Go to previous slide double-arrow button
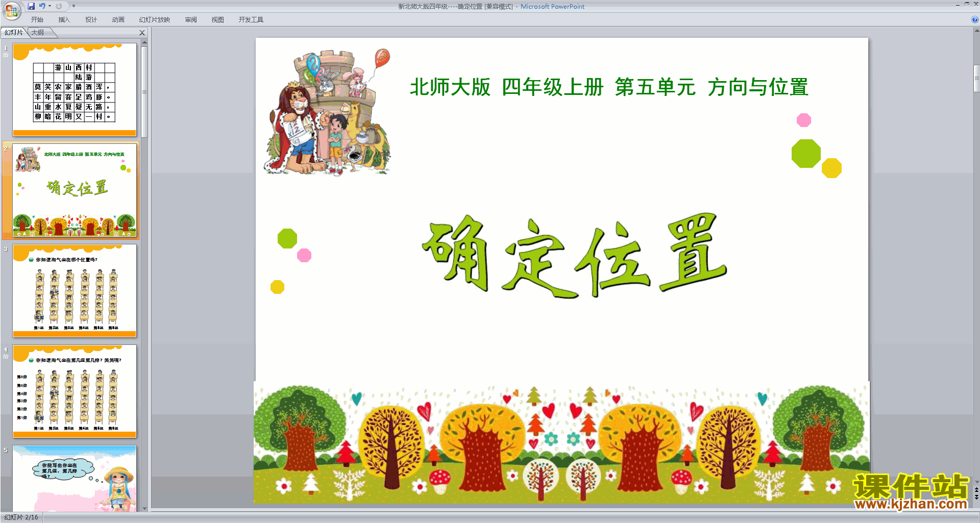Image resolution: width=980 pixels, height=523 pixels. pos(976,490)
